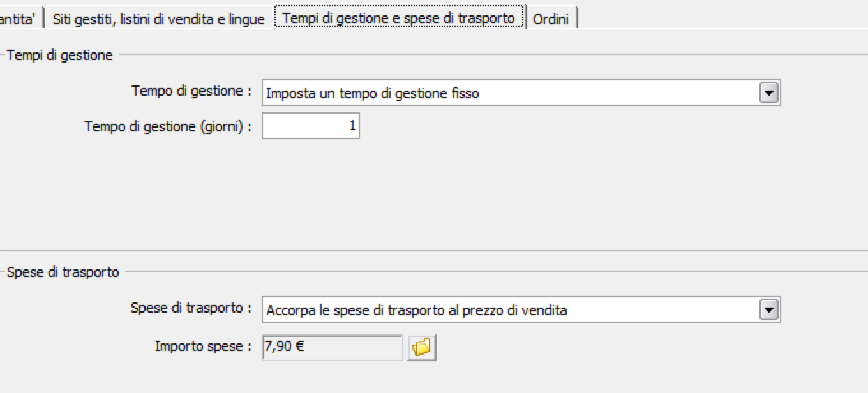Click the 'Tempi di gestione' group heading

59,55
